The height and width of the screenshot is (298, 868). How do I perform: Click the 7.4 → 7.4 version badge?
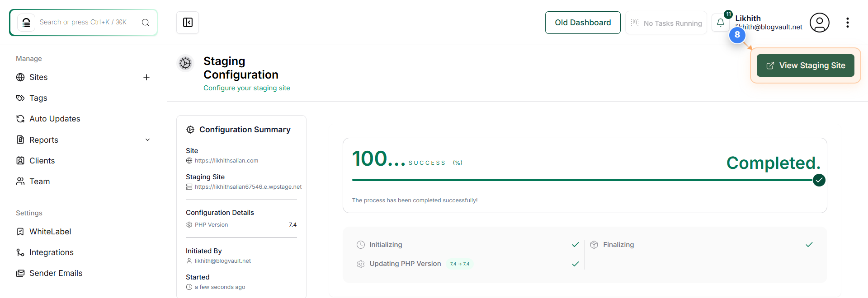pos(460,264)
